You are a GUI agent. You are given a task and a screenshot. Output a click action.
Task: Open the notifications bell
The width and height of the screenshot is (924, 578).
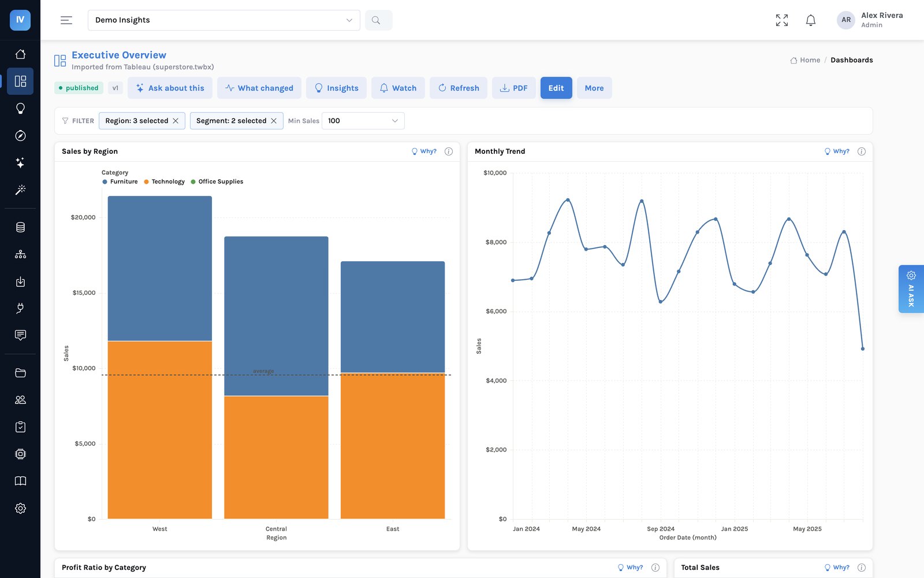click(x=811, y=20)
